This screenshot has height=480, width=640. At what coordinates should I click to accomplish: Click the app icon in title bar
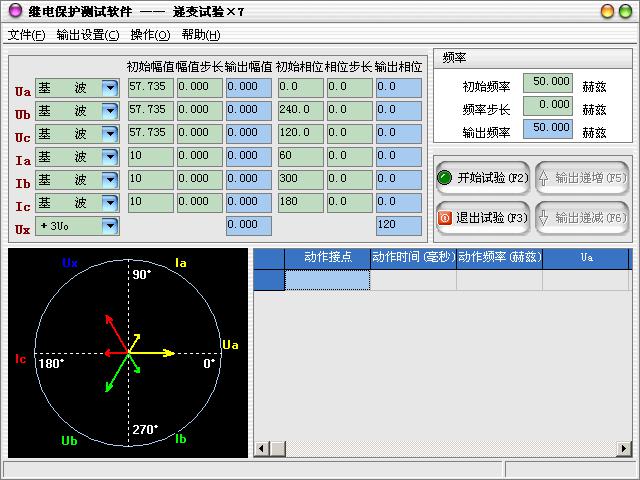[x=11, y=11]
